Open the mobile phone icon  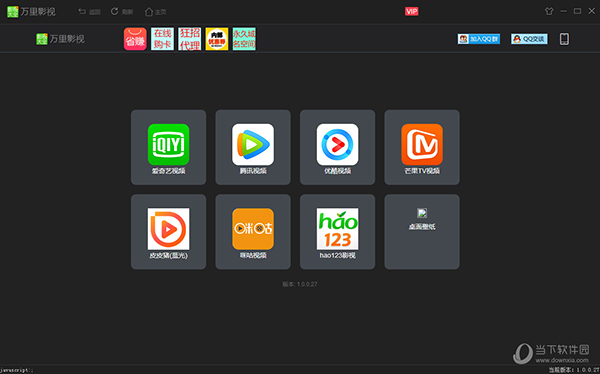564,39
